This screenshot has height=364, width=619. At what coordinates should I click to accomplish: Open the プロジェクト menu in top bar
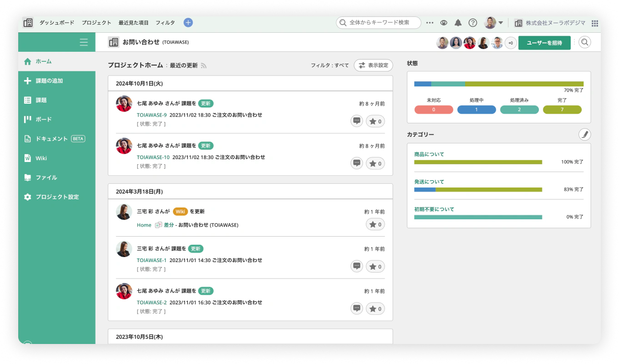[96, 22]
